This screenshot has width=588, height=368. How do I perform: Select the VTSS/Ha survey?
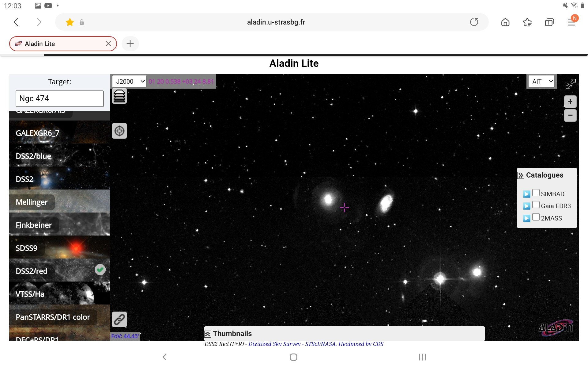coord(60,293)
